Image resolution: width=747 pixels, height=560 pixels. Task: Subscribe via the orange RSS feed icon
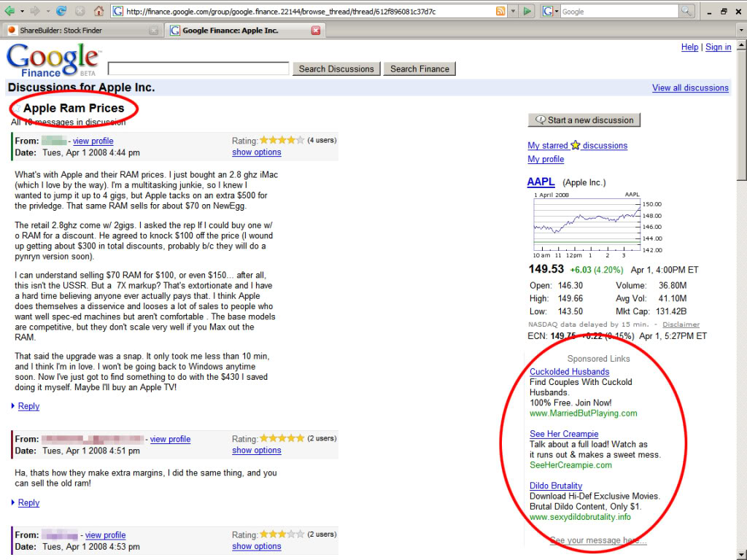(500, 11)
